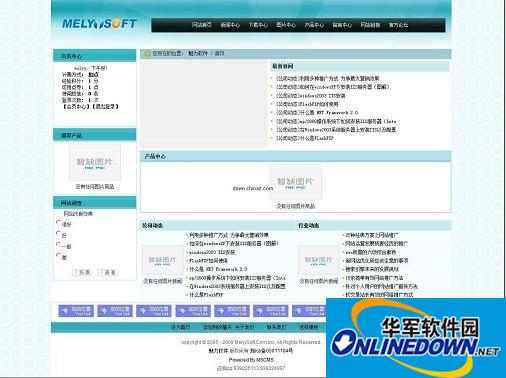Viewport: 506px width, 378px height.
Task: Open the first purple View Link banner
Action: point(76,311)
